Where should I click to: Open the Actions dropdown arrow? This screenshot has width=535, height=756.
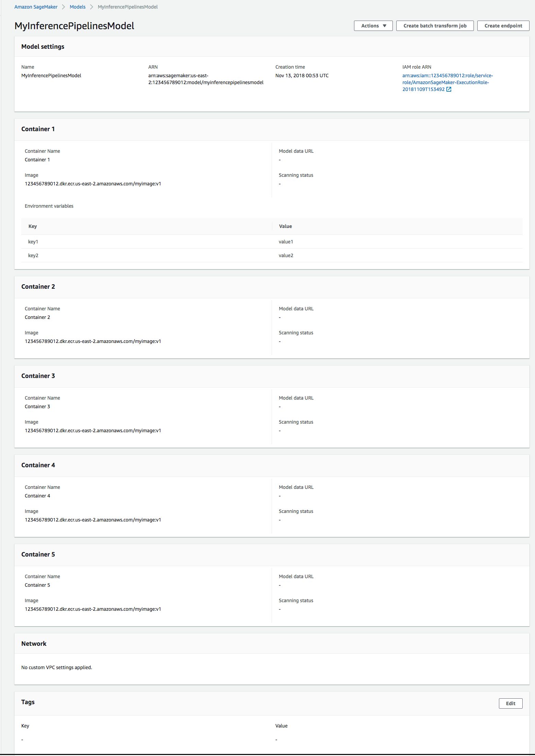click(x=385, y=25)
